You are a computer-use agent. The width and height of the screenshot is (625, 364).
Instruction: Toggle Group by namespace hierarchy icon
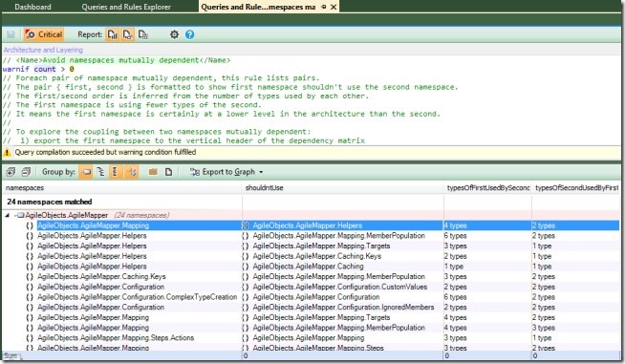pos(100,172)
